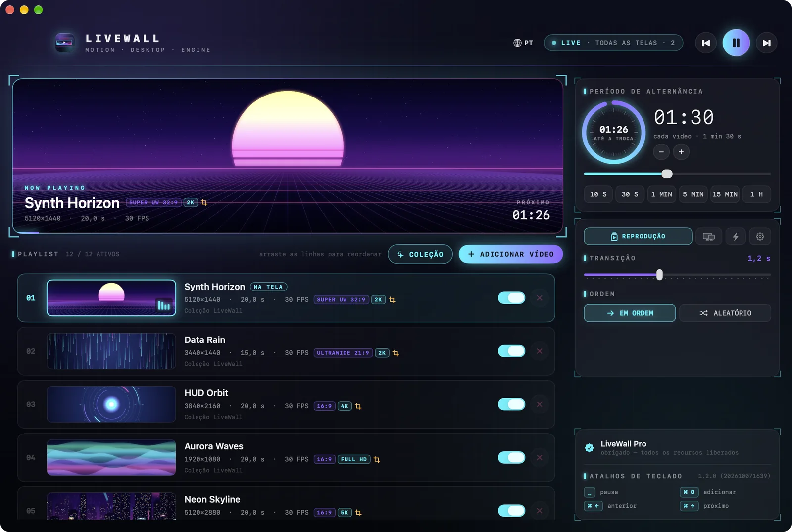Image resolution: width=792 pixels, height=532 pixels.
Task: Toggle Data Rain active switch
Action: click(512, 351)
